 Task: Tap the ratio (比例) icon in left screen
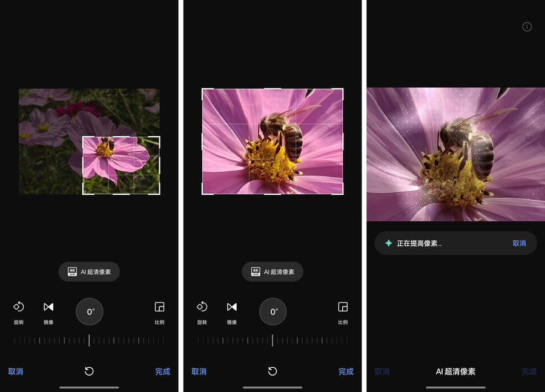(x=159, y=307)
